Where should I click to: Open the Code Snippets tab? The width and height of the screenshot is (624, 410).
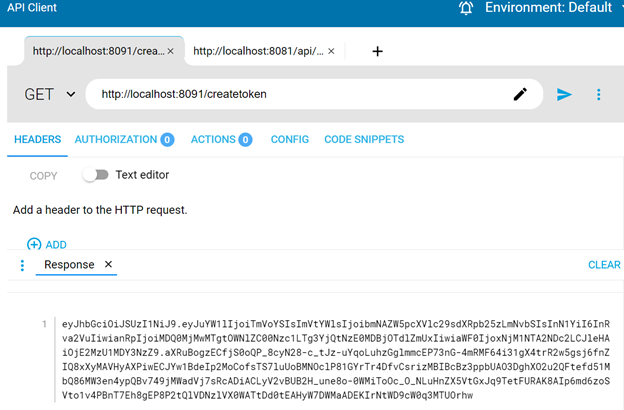[364, 139]
